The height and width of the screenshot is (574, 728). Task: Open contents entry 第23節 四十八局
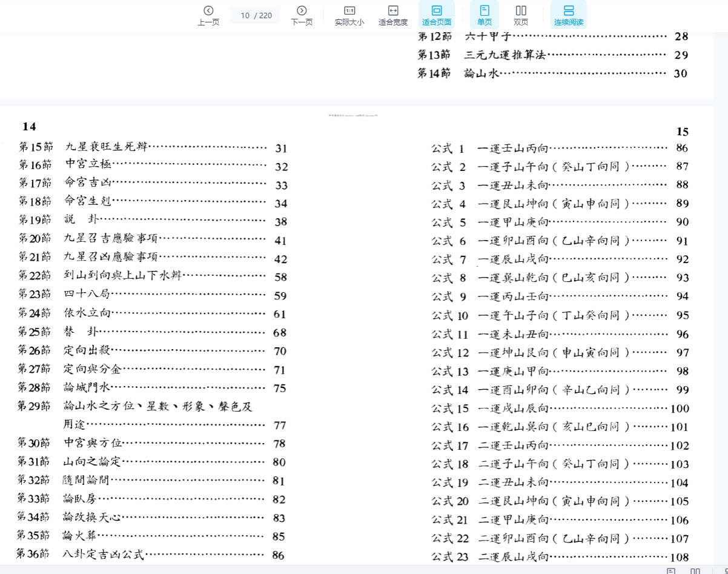(x=88, y=295)
